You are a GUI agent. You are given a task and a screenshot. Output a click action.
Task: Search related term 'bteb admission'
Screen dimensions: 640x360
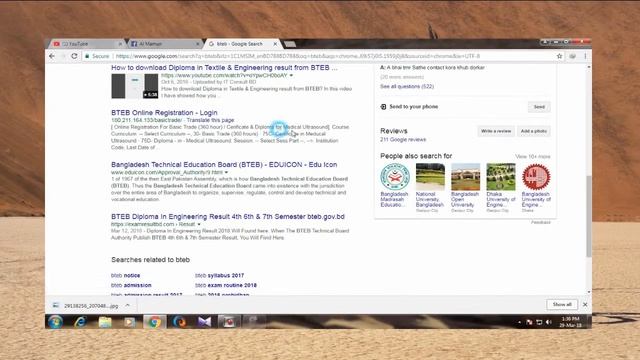(131, 285)
